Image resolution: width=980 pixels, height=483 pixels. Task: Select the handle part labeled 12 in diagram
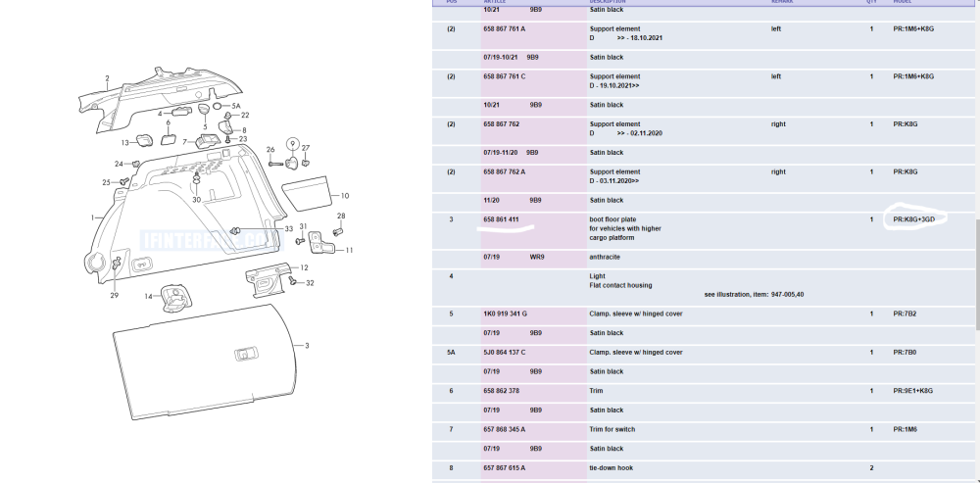click(x=264, y=279)
